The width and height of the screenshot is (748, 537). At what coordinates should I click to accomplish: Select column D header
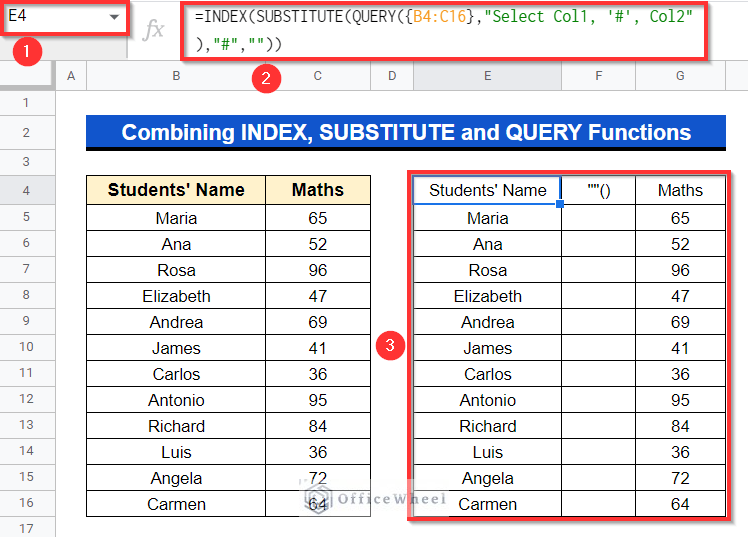[392, 76]
